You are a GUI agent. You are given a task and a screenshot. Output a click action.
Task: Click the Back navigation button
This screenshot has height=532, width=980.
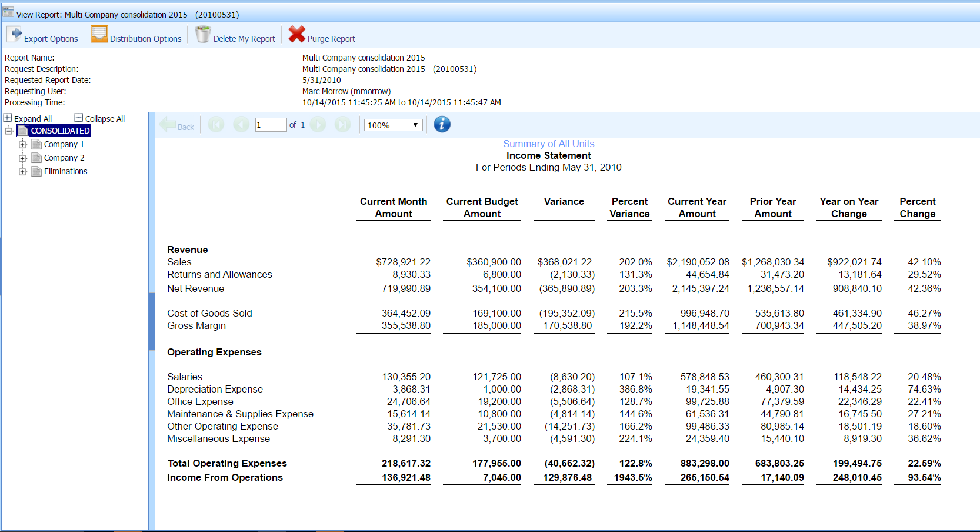pos(177,125)
